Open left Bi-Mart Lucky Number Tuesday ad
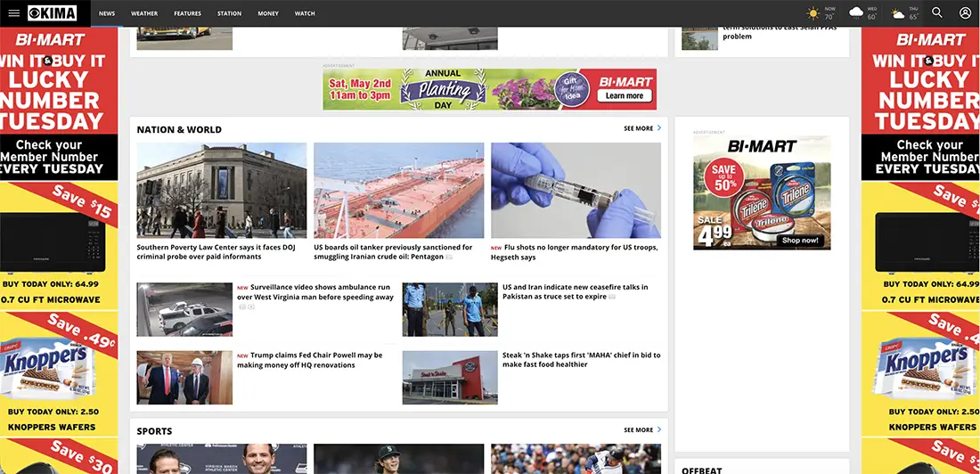Viewport: 980px width, 474px height. (x=59, y=103)
